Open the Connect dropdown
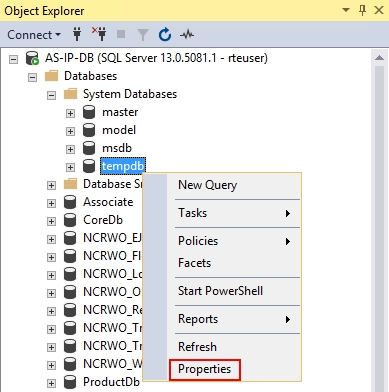389x392 pixels. pos(34,35)
